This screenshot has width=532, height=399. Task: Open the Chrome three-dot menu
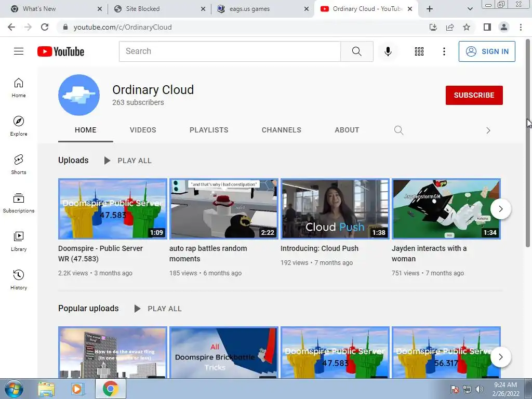(x=521, y=27)
